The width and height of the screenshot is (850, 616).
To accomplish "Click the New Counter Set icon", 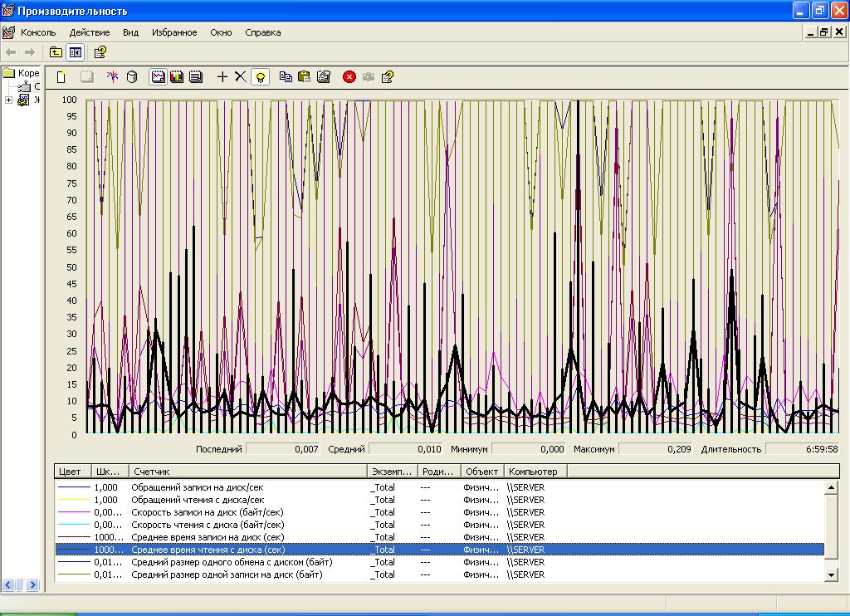I will tap(61, 77).
